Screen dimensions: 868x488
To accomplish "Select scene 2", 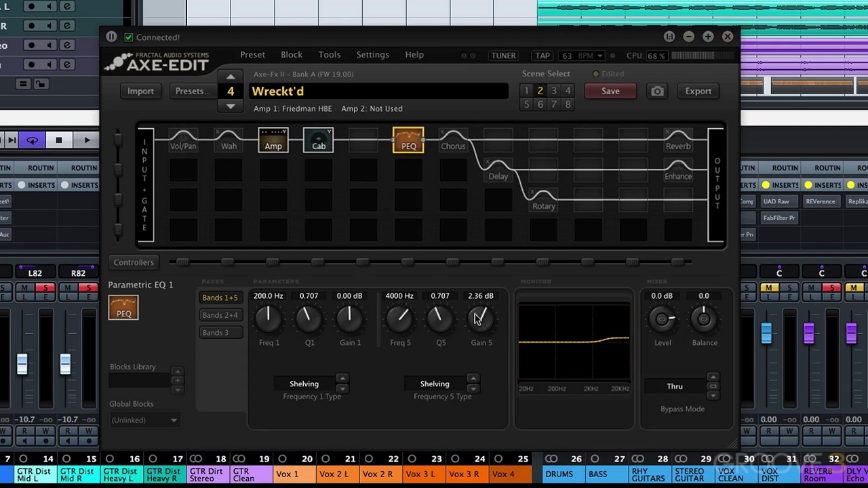I will pos(540,91).
